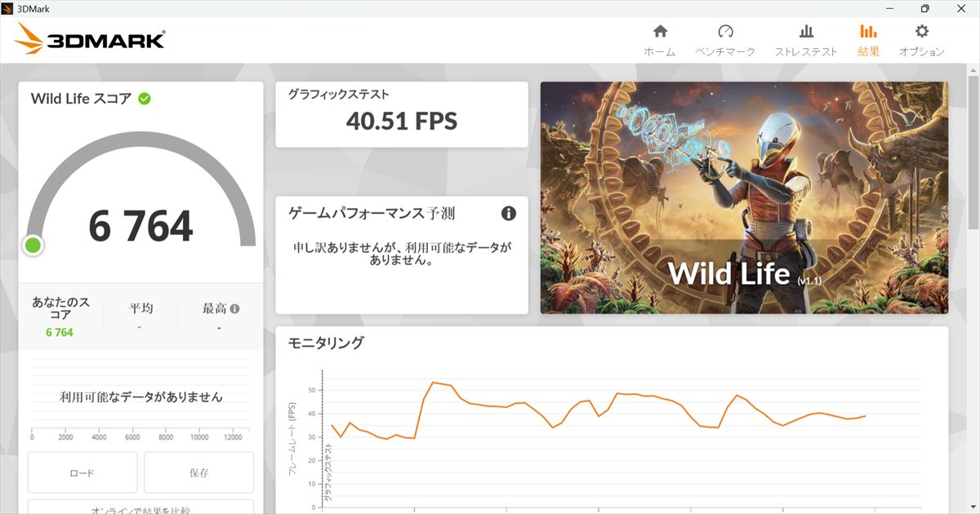Click the Wild Life スコア heading

(x=81, y=99)
